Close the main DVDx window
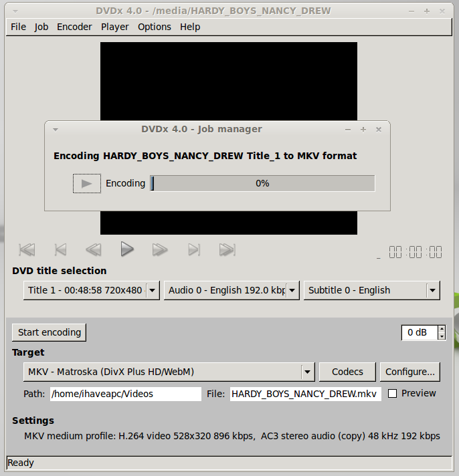 point(442,11)
